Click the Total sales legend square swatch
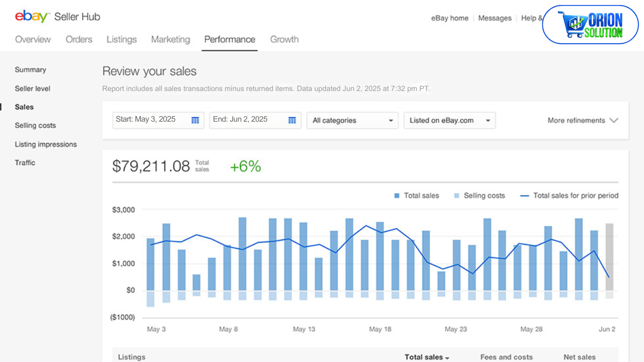 (397, 196)
